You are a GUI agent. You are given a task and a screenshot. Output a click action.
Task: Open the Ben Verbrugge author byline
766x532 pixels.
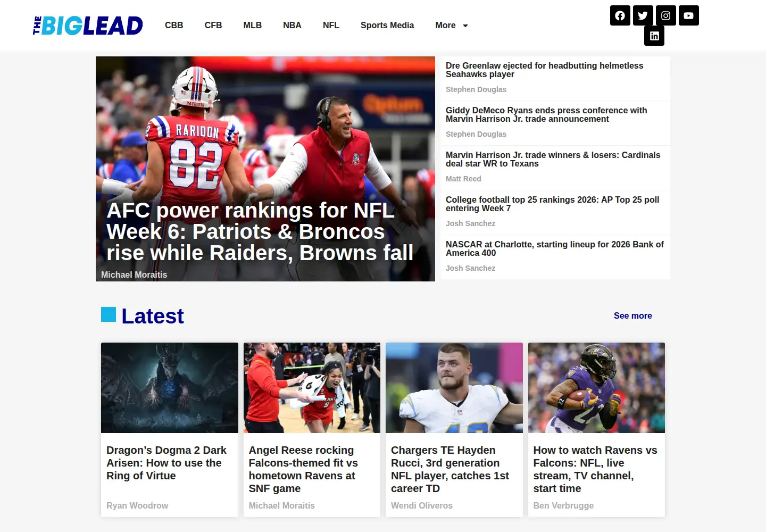pyautogui.click(x=563, y=505)
